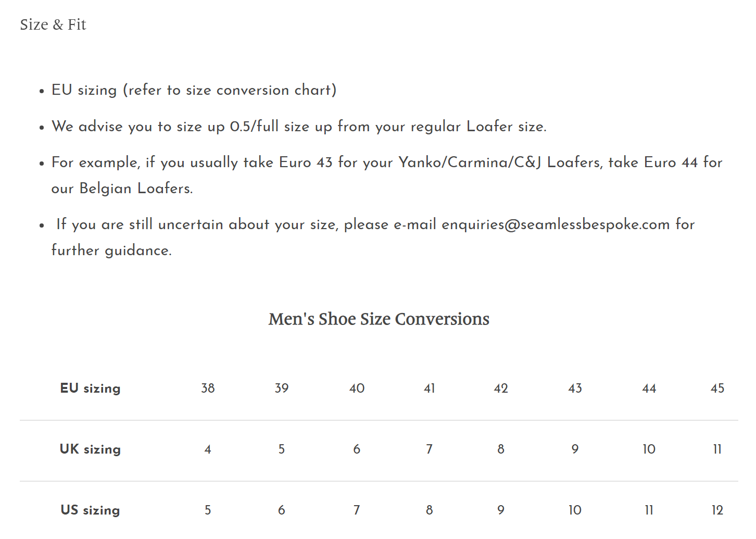This screenshot has height=539, width=756.
Task: Click the enquiries@seamlessbespoke.com email address
Action: tap(556, 224)
